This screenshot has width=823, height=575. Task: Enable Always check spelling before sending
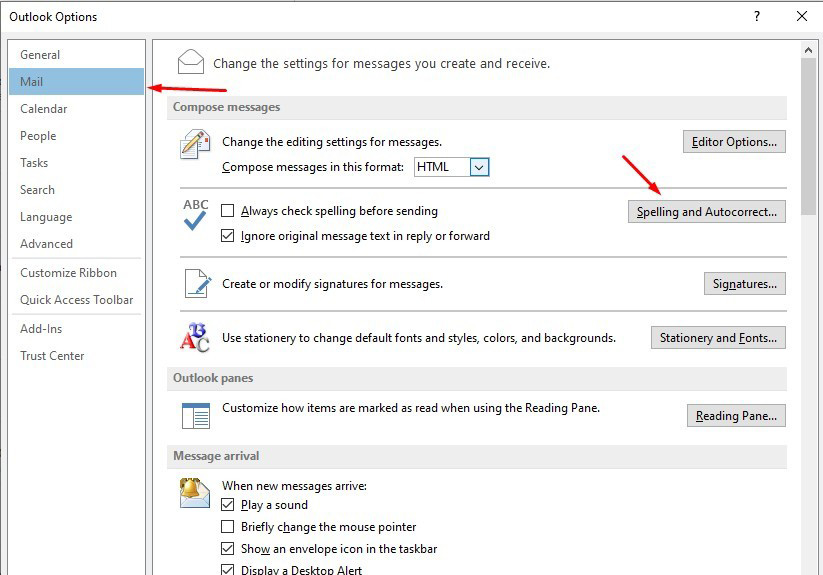(228, 211)
